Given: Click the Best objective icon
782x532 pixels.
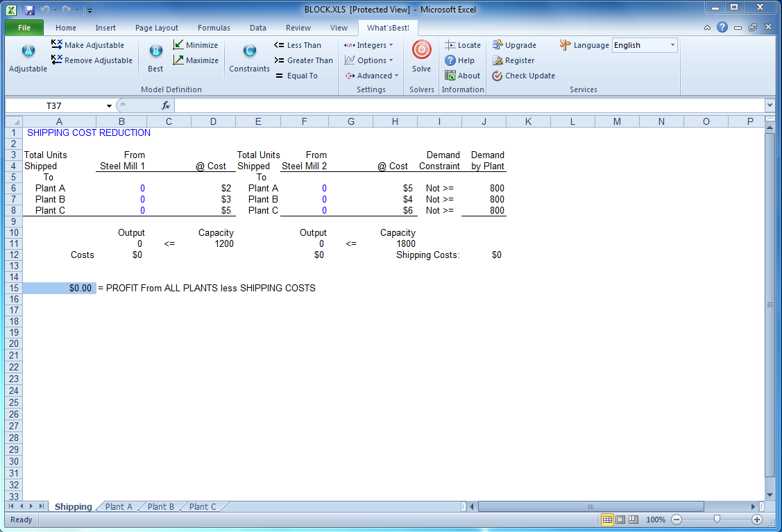Looking at the screenshot, I should point(155,51).
